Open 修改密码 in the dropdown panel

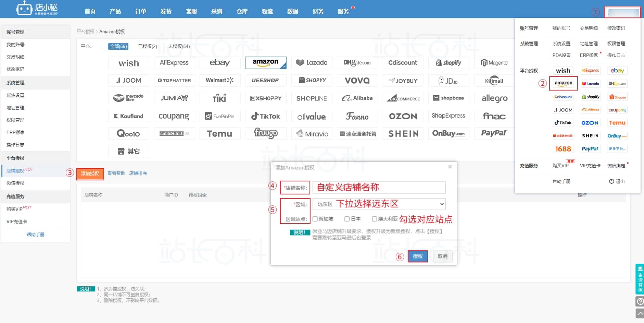pyautogui.click(x=616, y=28)
